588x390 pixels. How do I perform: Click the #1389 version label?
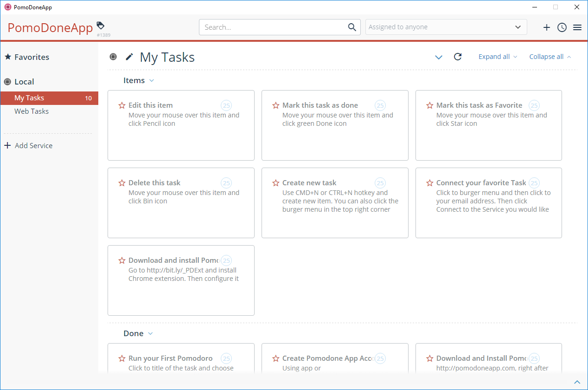coord(103,35)
